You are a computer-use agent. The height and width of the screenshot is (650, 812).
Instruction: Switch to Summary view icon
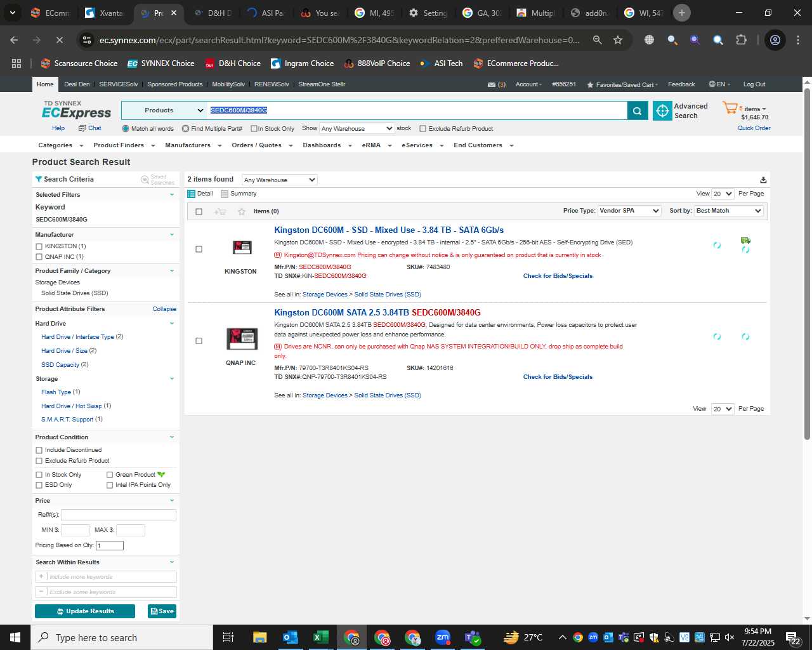pos(224,194)
